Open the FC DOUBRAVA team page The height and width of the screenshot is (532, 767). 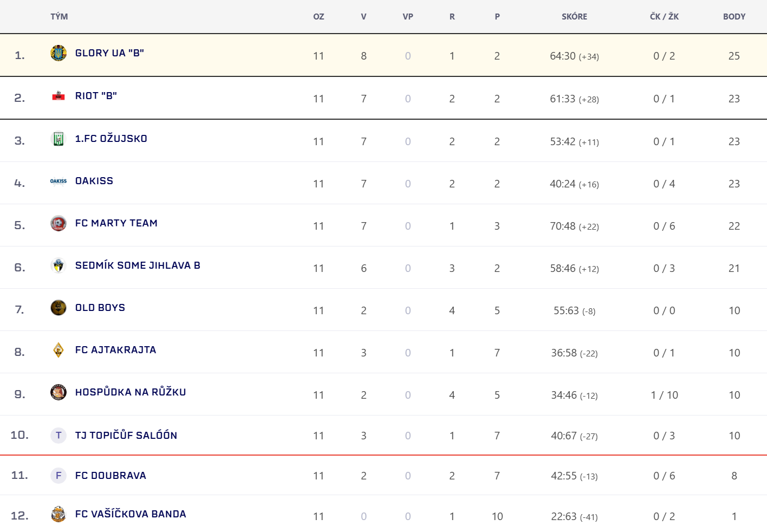point(110,476)
